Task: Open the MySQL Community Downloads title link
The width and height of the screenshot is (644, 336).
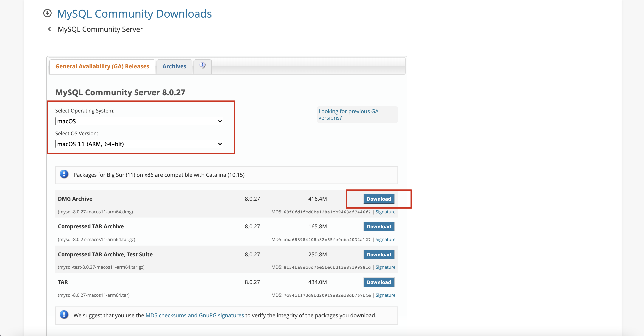Action: point(134,14)
